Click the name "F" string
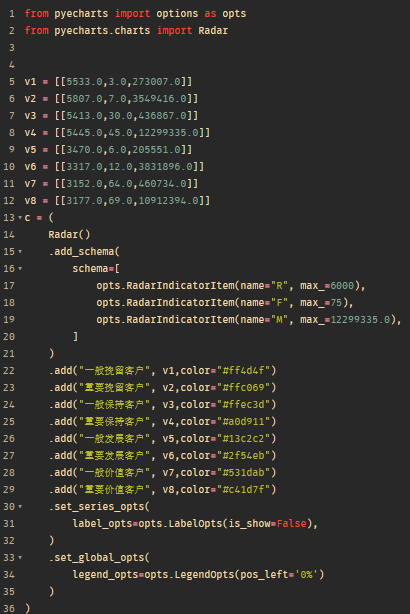 pos(279,303)
